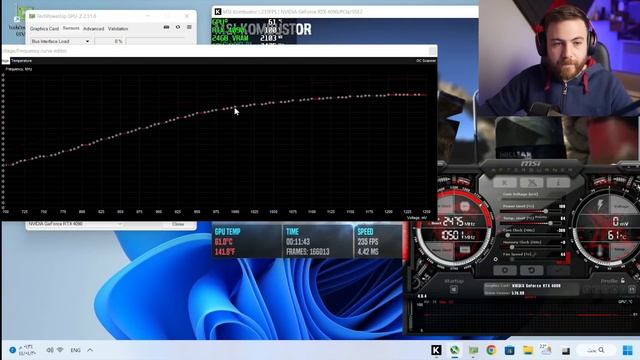Image resolution: width=640 pixels, height=360 pixels.
Task: Open Google Chrome from taskbar
Action: (x=491, y=350)
